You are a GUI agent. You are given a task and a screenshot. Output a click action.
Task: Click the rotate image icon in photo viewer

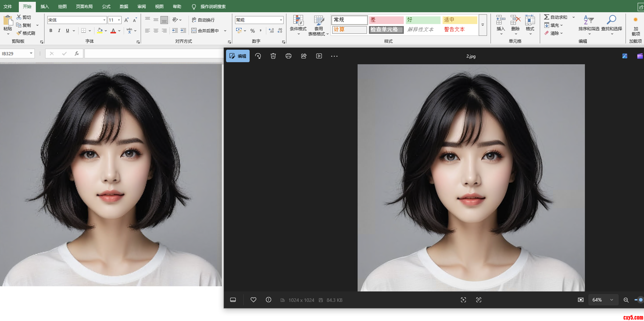click(258, 56)
